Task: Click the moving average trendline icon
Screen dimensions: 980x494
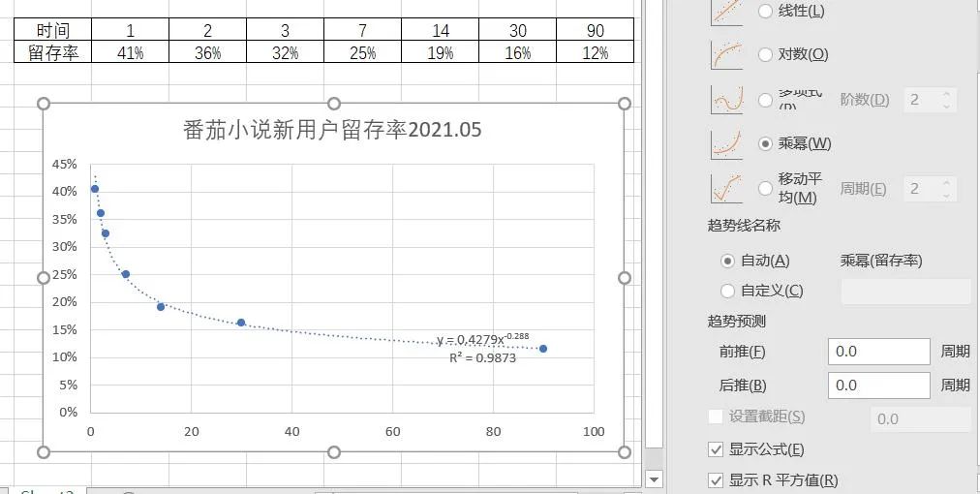Action: point(726,188)
